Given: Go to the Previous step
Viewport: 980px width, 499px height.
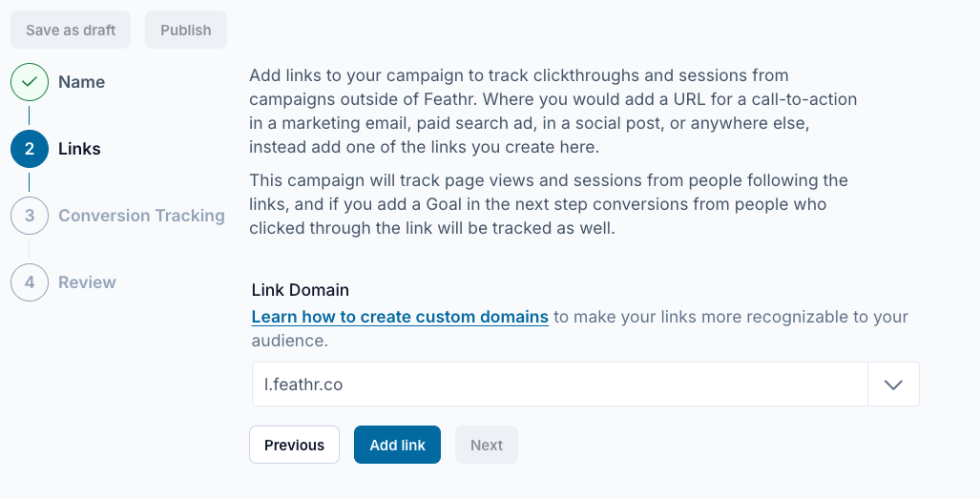Looking at the screenshot, I should [x=294, y=445].
